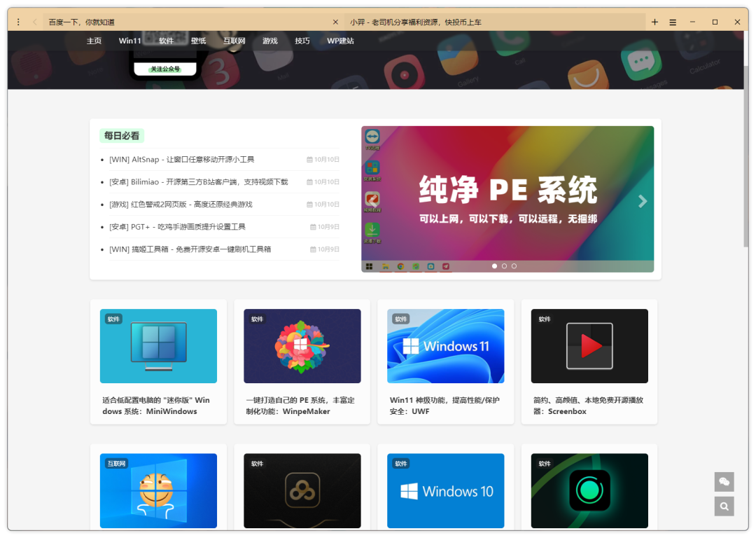Select the first carousel dot
Image resolution: width=756 pixels, height=538 pixels.
tap(494, 266)
